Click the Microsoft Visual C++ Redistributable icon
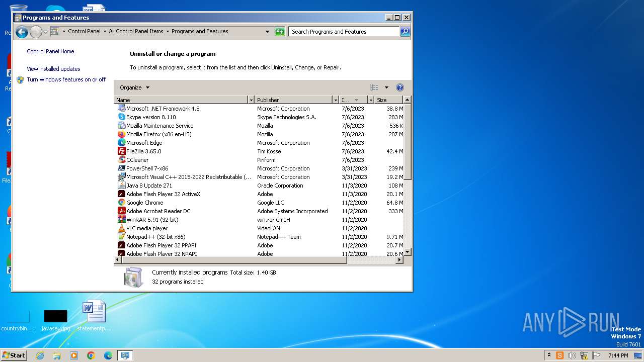 point(121,176)
